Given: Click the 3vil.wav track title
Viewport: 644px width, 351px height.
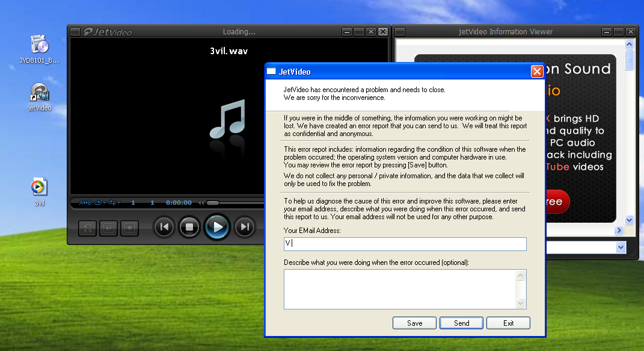Looking at the screenshot, I should coord(228,51).
